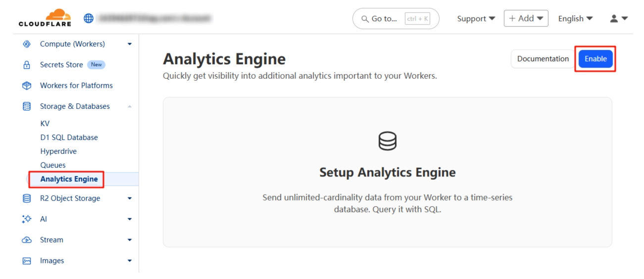644x279 pixels.
Task: Expand the R2 Object Storage chevron
Action: point(130,198)
